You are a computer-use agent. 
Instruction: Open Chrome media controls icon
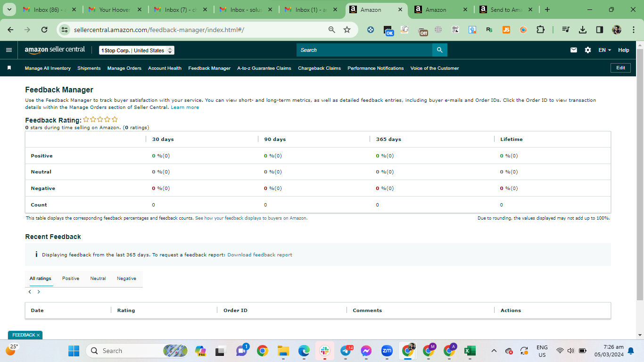pyautogui.click(x=566, y=30)
